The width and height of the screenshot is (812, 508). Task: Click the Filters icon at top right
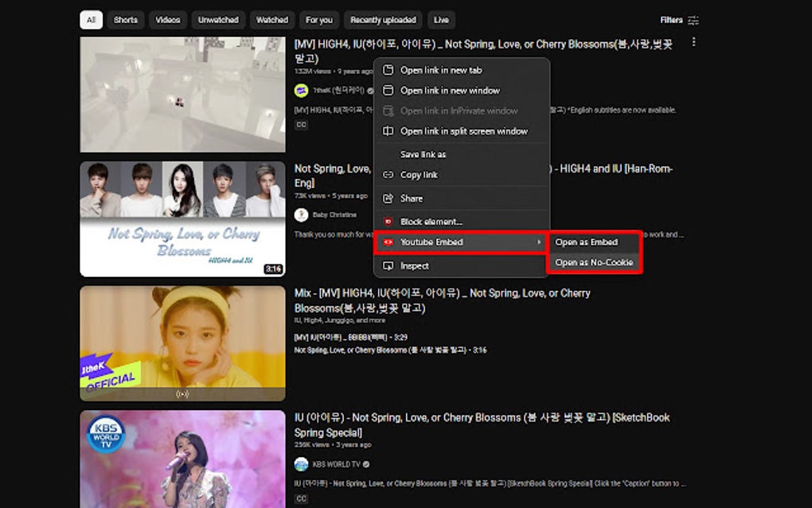click(x=694, y=19)
